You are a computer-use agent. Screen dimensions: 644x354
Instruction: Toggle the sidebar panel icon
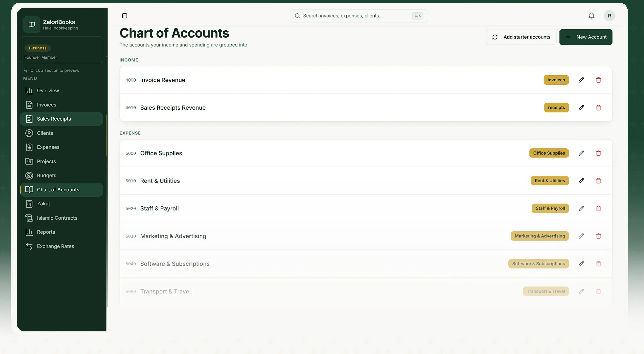[124, 16]
